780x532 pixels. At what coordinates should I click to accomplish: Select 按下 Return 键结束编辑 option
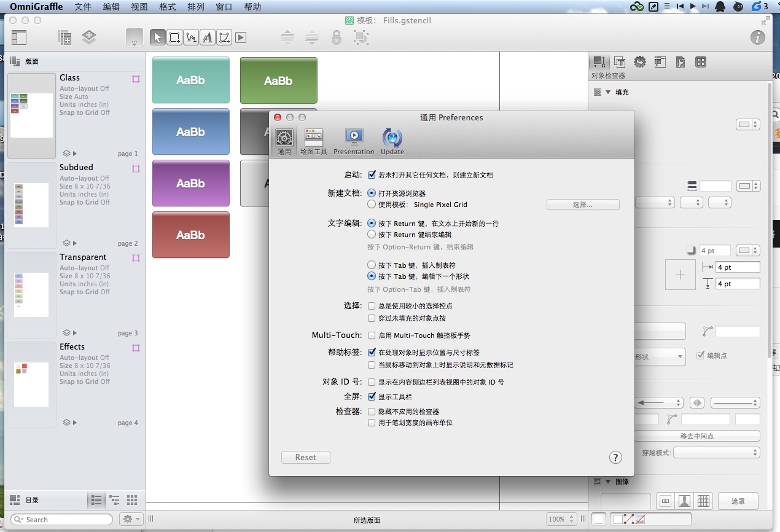pos(372,234)
